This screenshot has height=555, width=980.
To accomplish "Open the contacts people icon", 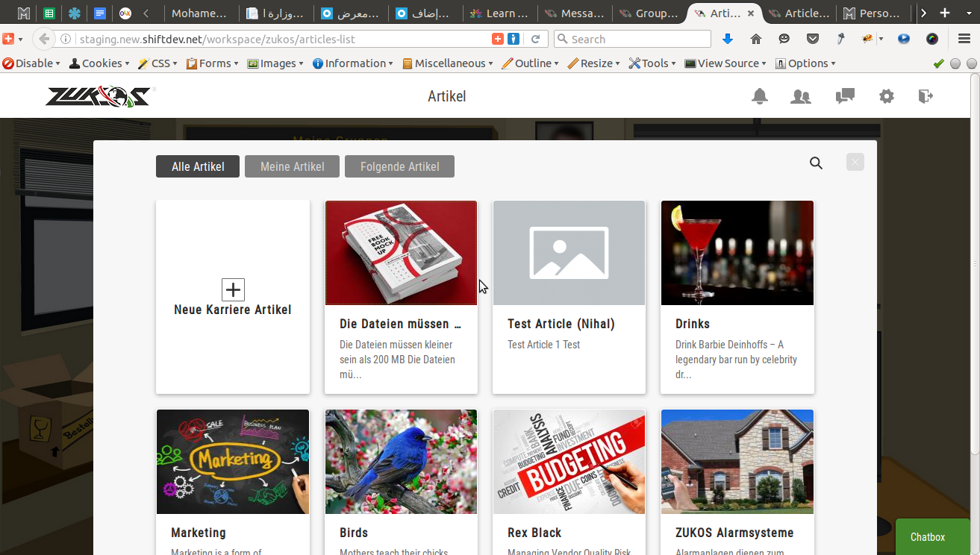I will pos(801,96).
